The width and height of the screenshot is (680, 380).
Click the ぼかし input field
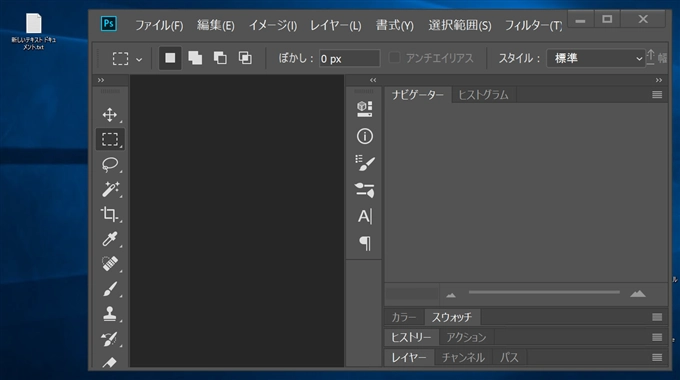pyautogui.click(x=349, y=59)
